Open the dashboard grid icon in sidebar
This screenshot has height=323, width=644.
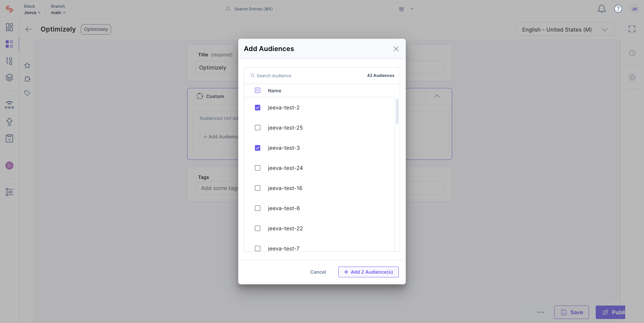(9, 27)
